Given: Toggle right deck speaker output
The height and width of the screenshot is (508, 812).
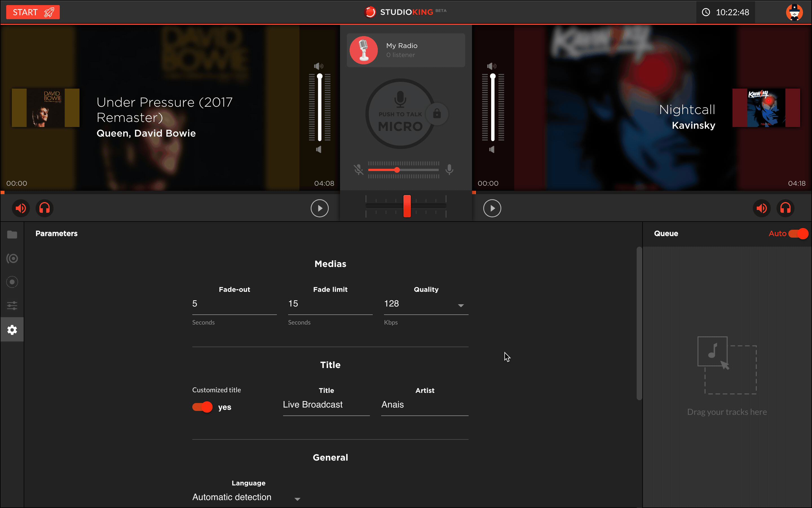Looking at the screenshot, I should click(762, 208).
